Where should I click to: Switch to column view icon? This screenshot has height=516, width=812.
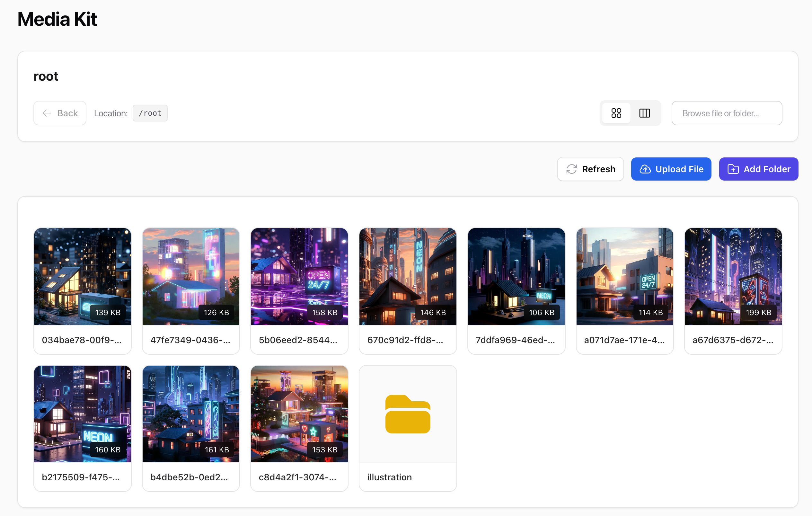point(644,113)
